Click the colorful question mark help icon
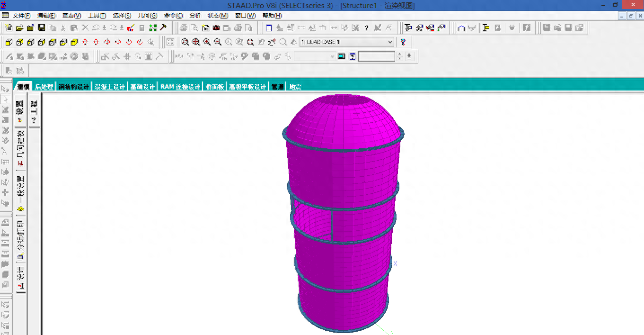This screenshot has height=335, width=644. point(403,42)
